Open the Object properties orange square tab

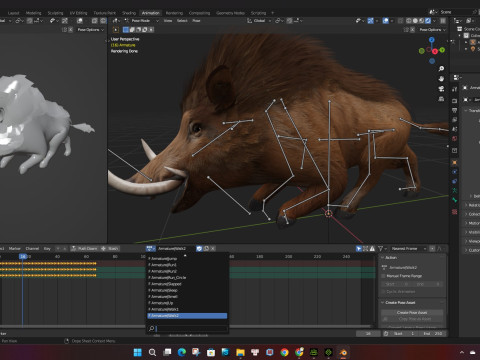[455, 163]
